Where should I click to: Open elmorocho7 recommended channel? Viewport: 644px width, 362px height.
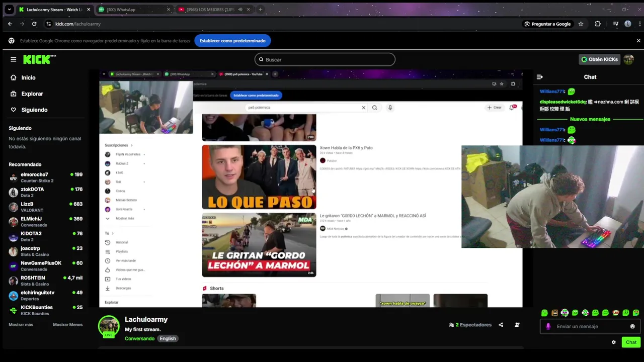click(x=45, y=177)
